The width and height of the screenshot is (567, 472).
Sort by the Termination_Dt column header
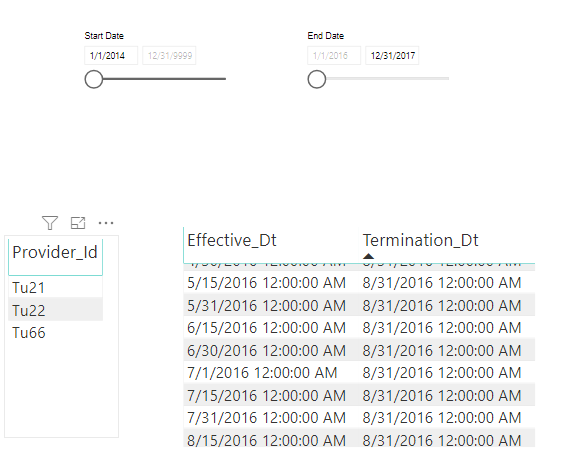tap(421, 240)
